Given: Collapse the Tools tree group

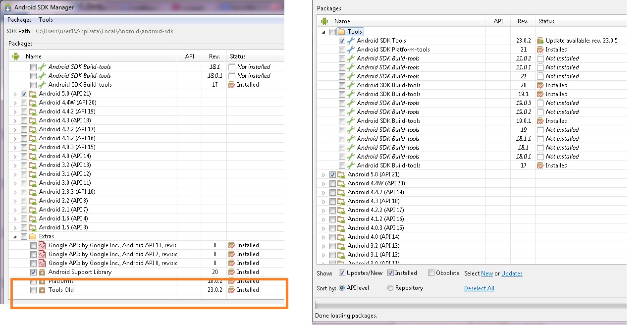Looking at the screenshot, I should tap(323, 32).
